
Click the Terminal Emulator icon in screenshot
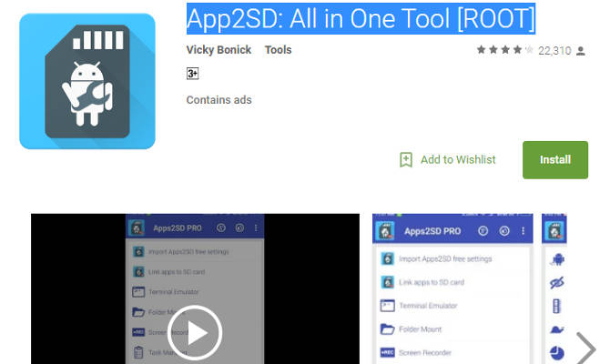pyautogui.click(x=387, y=306)
